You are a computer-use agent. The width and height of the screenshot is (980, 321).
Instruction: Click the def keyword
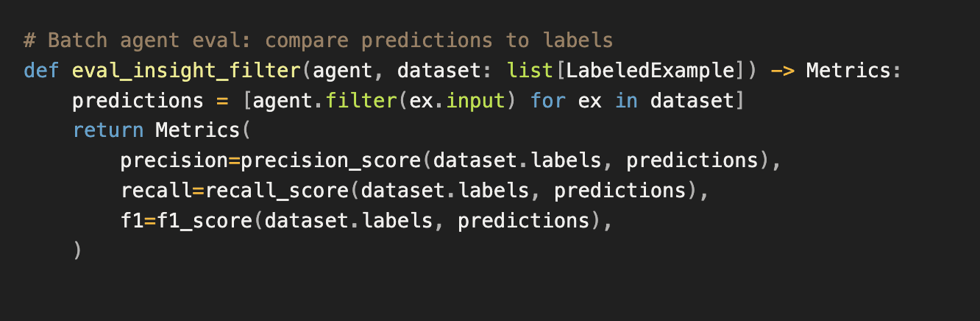click(41, 71)
